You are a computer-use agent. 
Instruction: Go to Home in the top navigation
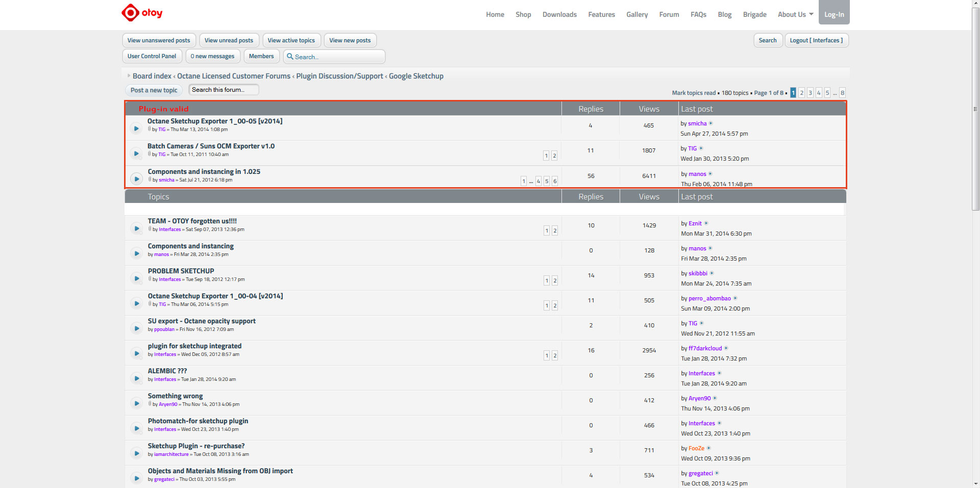tap(495, 14)
